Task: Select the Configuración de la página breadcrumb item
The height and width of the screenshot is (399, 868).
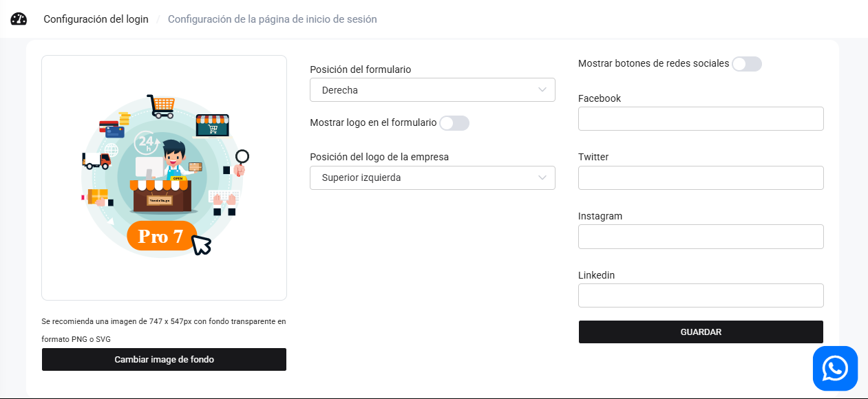Action: (272, 19)
